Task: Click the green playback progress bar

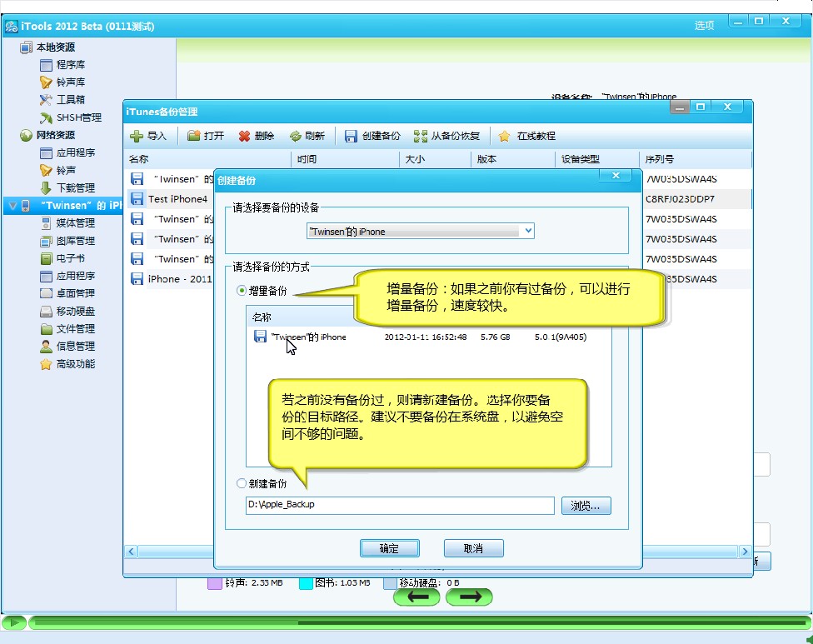Action: (x=419, y=622)
